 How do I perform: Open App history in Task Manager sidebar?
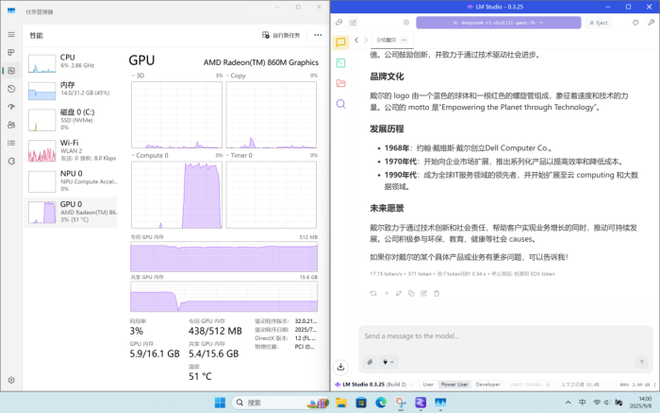[x=11, y=89]
